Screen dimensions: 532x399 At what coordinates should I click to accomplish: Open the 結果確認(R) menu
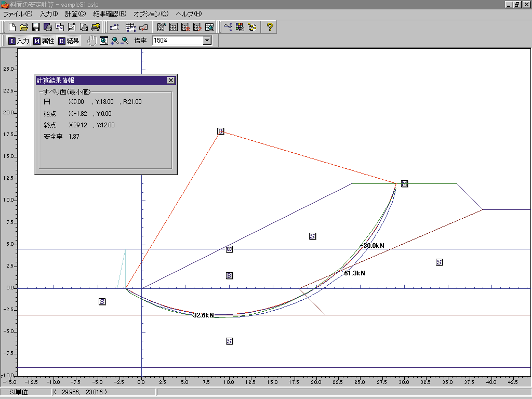(110, 14)
